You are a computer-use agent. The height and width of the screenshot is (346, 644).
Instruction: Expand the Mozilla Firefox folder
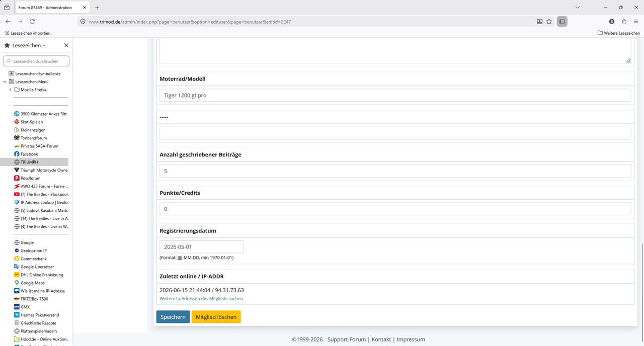[x=10, y=90]
